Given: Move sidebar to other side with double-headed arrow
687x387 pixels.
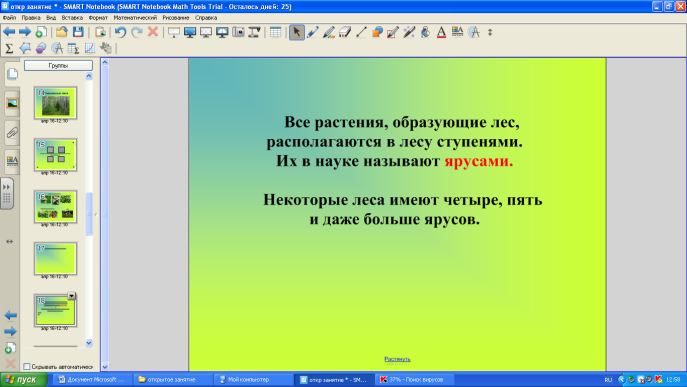Looking at the screenshot, I should point(9,241).
